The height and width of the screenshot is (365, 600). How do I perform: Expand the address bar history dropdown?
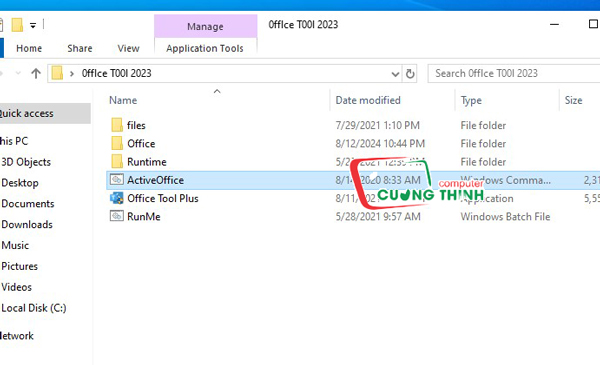tap(395, 74)
